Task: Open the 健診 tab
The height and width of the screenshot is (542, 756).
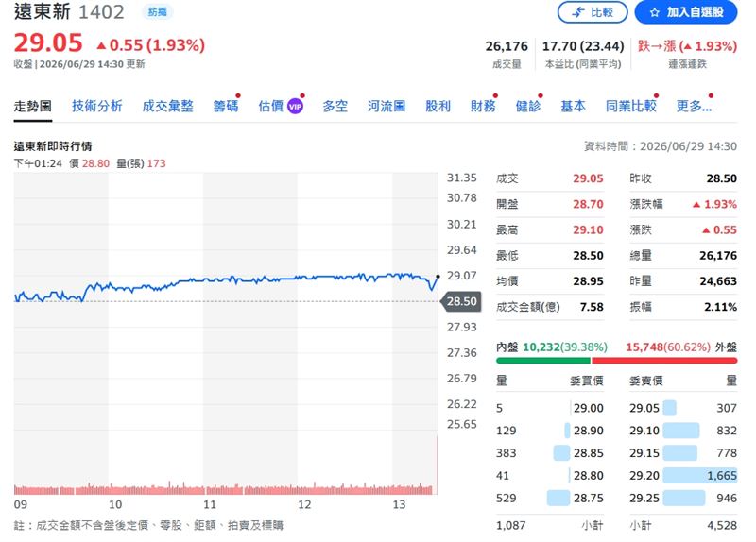Action: [x=528, y=106]
